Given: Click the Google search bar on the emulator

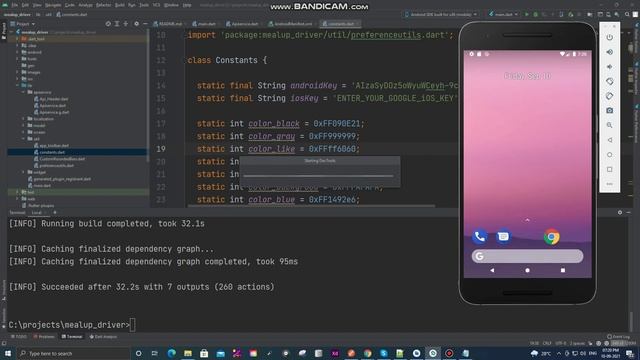Looking at the screenshot, I should (527, 256).
